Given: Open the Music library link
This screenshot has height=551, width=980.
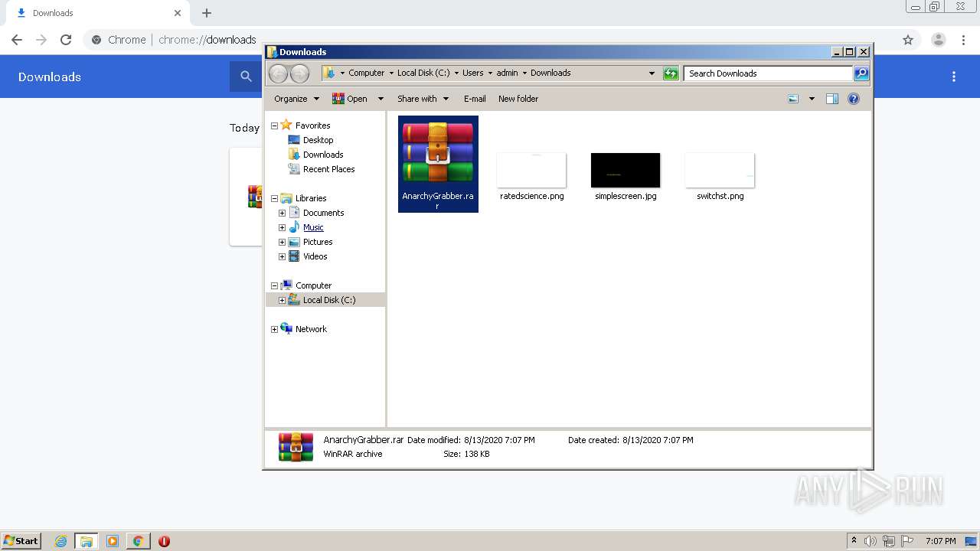Looking at the screenshot, I should (x=313, y=227).
